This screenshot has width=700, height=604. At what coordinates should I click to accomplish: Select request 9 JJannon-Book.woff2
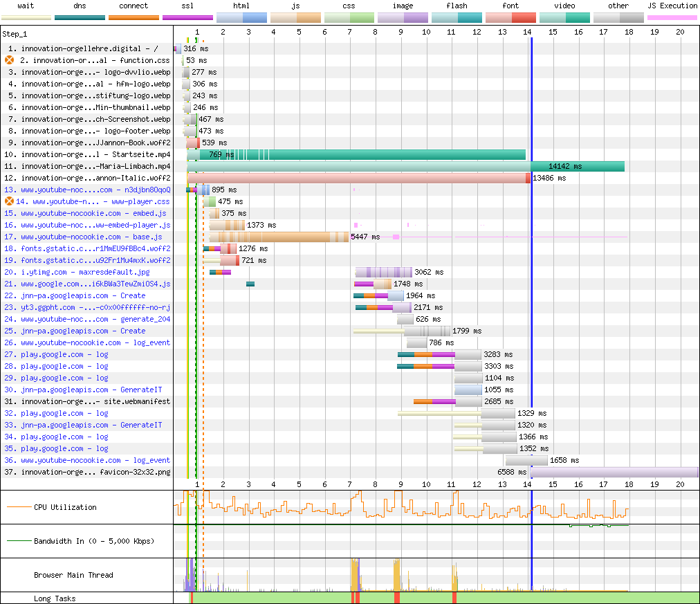[x=89, y=143]
